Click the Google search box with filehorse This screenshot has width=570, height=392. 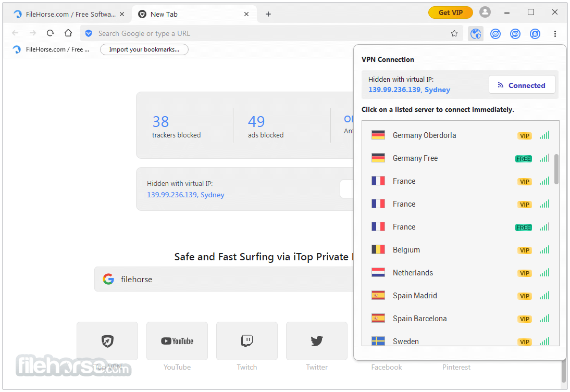(224, 279)
